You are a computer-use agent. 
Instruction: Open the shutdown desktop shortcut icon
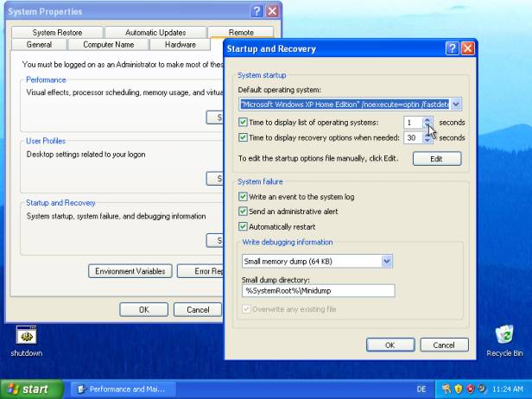coord(26,336)
